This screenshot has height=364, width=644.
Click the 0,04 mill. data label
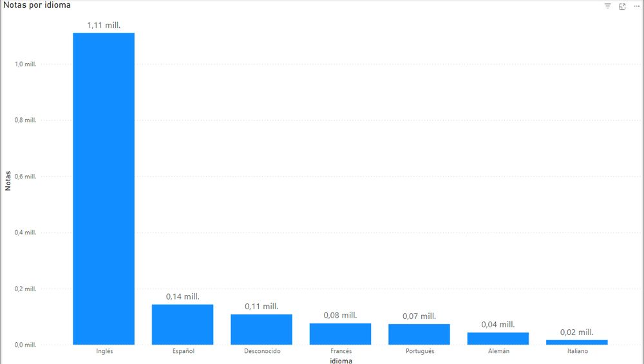pyautogui.click(x=498, y=325)
